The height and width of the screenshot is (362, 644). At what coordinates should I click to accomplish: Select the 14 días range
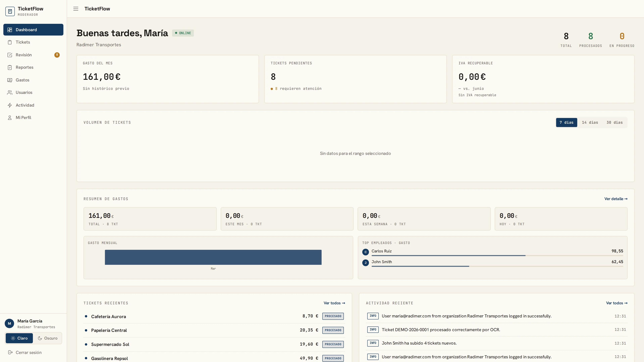[590, 122]
